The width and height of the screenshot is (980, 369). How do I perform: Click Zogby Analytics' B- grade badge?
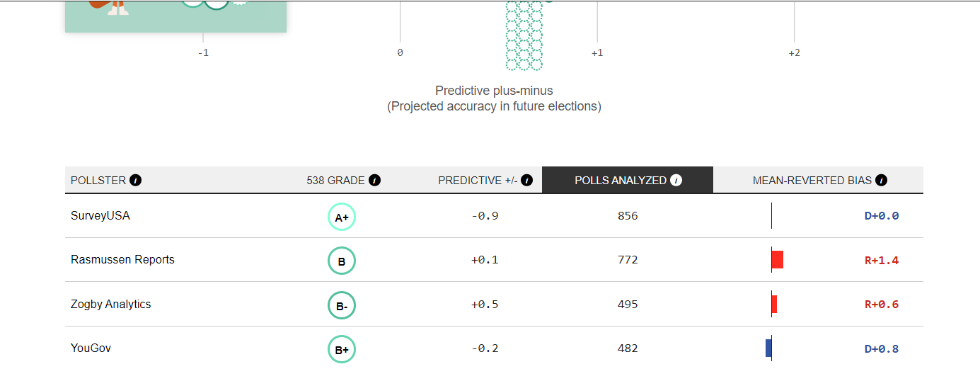click(x=342, y=306)
